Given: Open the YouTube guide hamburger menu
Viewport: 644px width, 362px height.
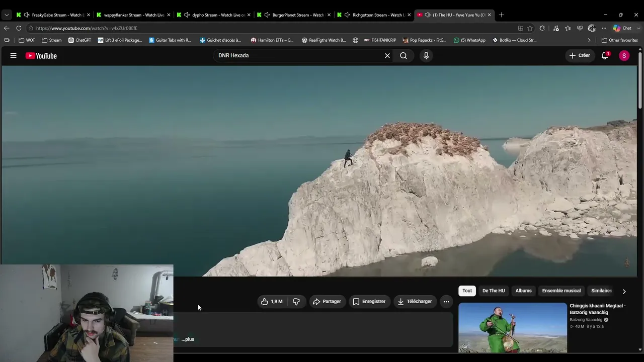Looking at the screenshot, I should tap(14, 56).
